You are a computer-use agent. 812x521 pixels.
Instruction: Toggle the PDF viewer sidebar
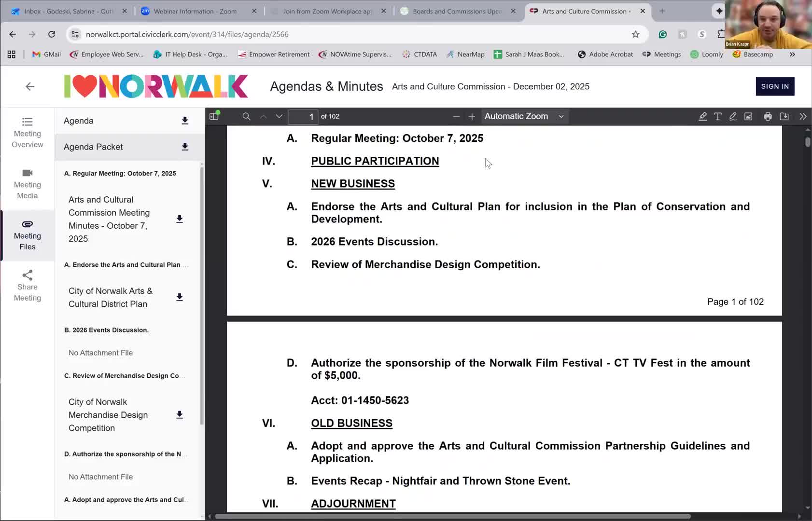pyautogui.click(x=214, y=116)
